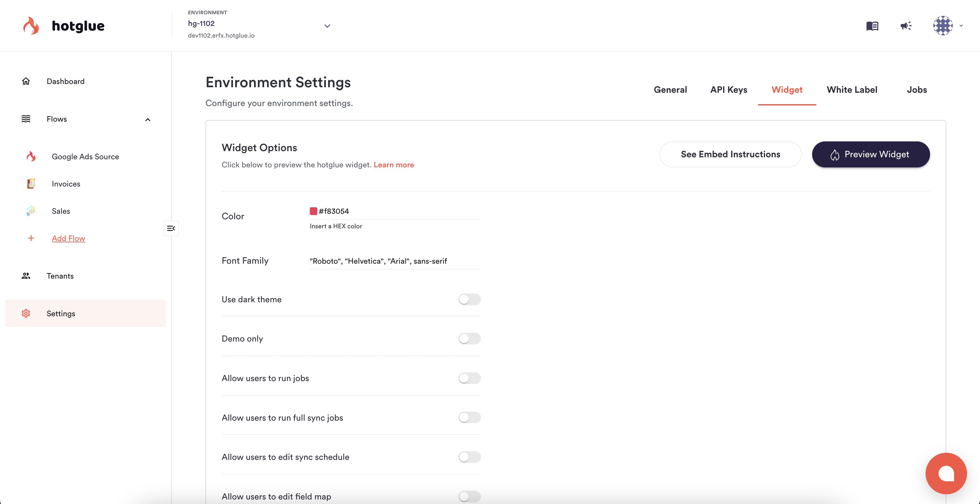
Task: Open the documentation book icon
Action: [872, 26]
